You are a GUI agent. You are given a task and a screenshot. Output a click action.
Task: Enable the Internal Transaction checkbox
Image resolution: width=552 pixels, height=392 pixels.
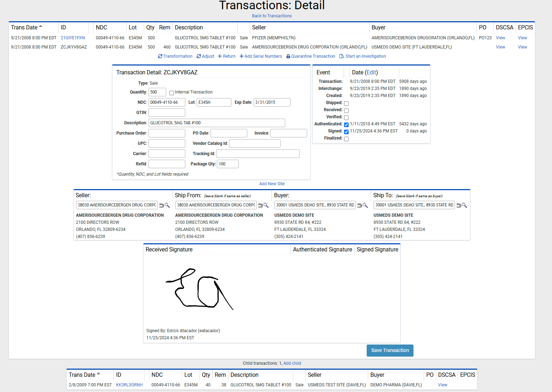171,93
